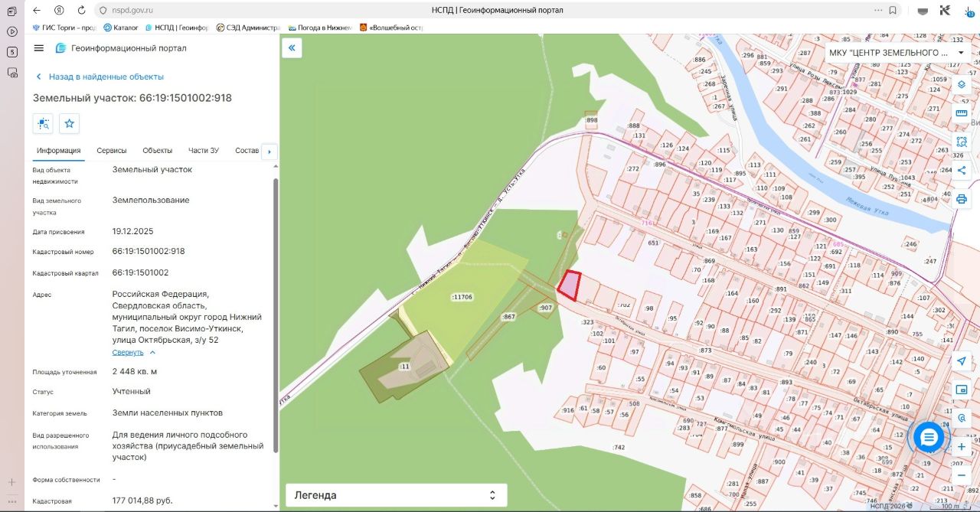Add parcel to favorites with star

[70, 123]
